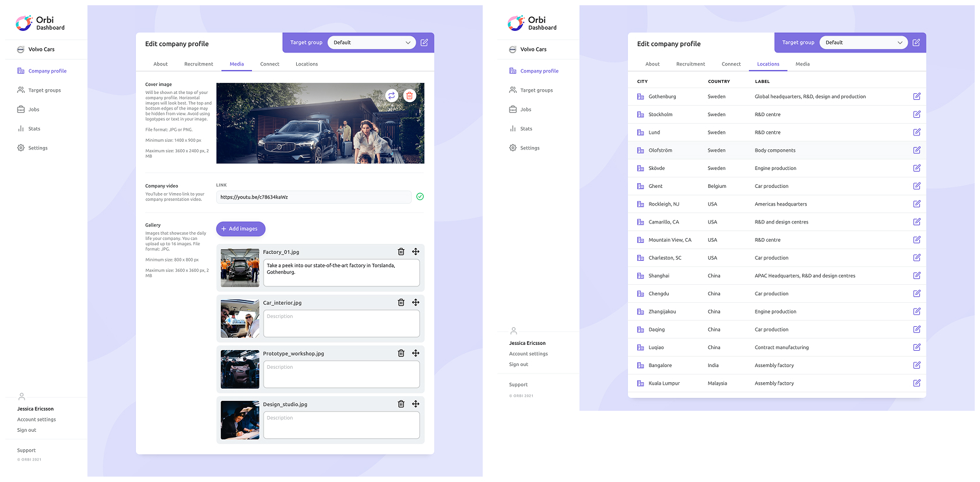980x482 pixels.
Task: Edit target group icon in Locations window
Action: point(916,43)
